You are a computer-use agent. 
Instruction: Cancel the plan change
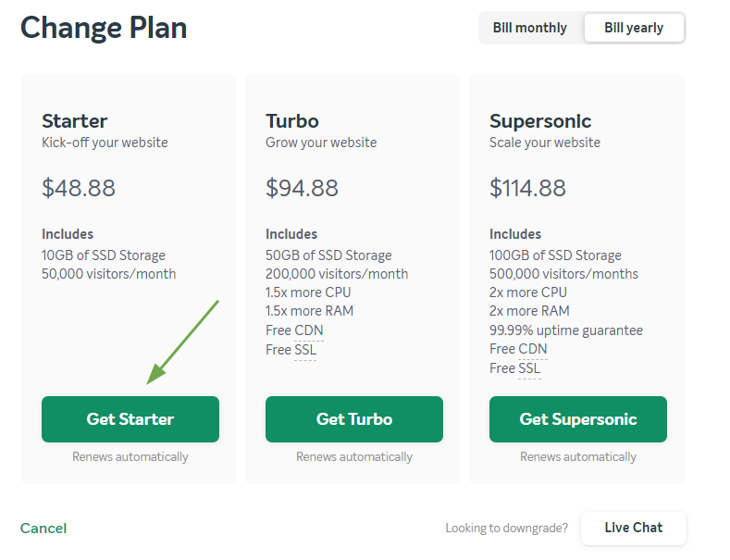point(43,529)
